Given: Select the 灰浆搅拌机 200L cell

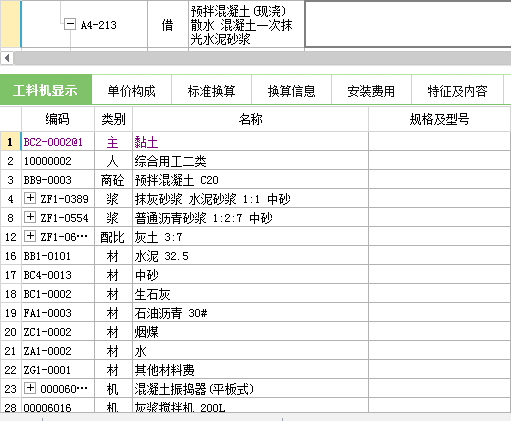Looking at the screenshot, I should coord(251,406).
